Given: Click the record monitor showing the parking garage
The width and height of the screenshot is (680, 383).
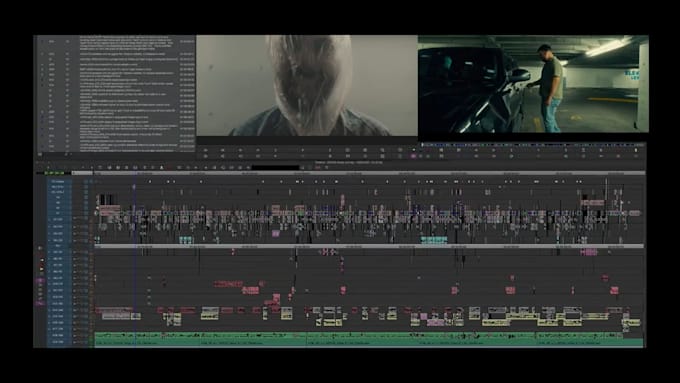Looking at the screenshot, I should tap(533, 84).
